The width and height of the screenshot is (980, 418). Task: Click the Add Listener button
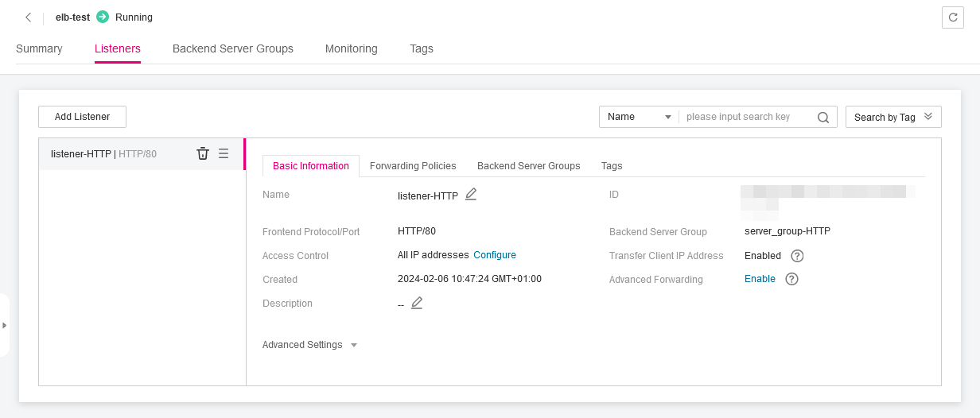pyautogui.click(x=82, y=117)
